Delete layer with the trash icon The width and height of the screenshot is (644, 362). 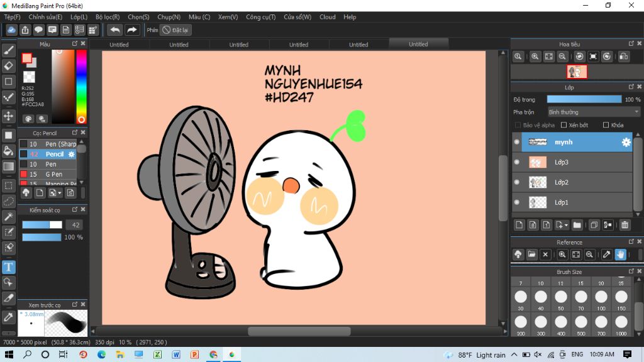(x=625, y=225)
